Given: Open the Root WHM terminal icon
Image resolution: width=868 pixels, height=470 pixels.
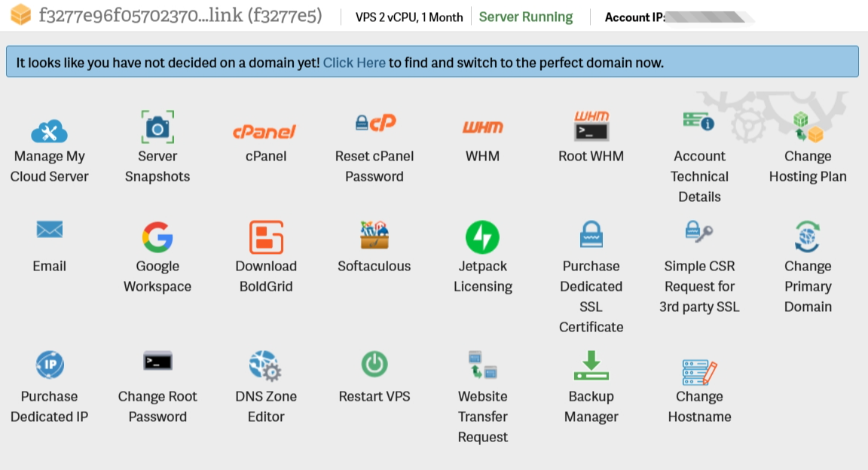Looking at the screenshot, I should pos(591,125).
